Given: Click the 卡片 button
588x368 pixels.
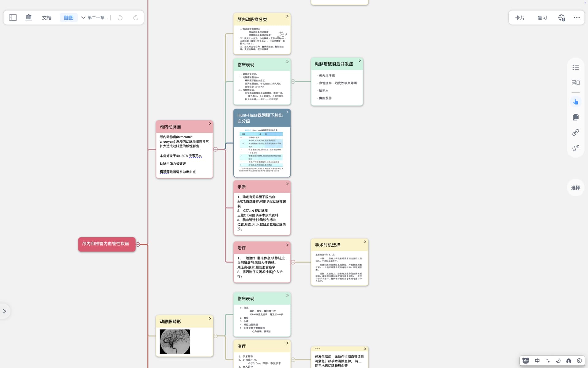Looking at the screenshot, I should [520, 17].
